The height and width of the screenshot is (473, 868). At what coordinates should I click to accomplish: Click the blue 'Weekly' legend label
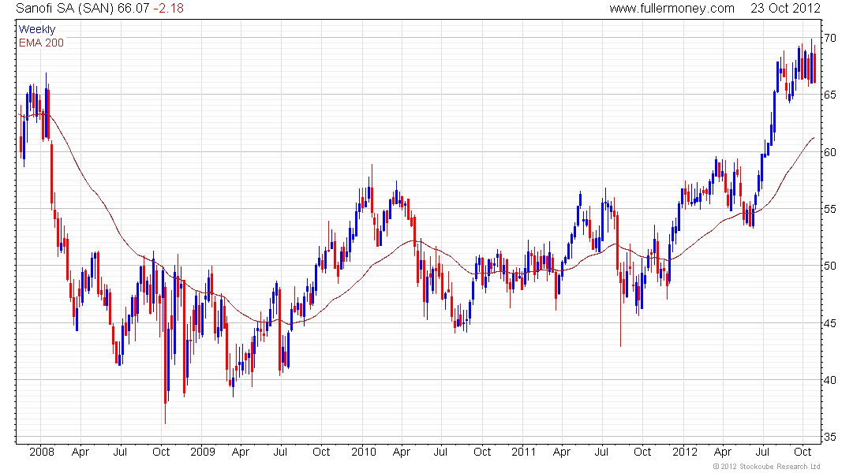(37, 29)
